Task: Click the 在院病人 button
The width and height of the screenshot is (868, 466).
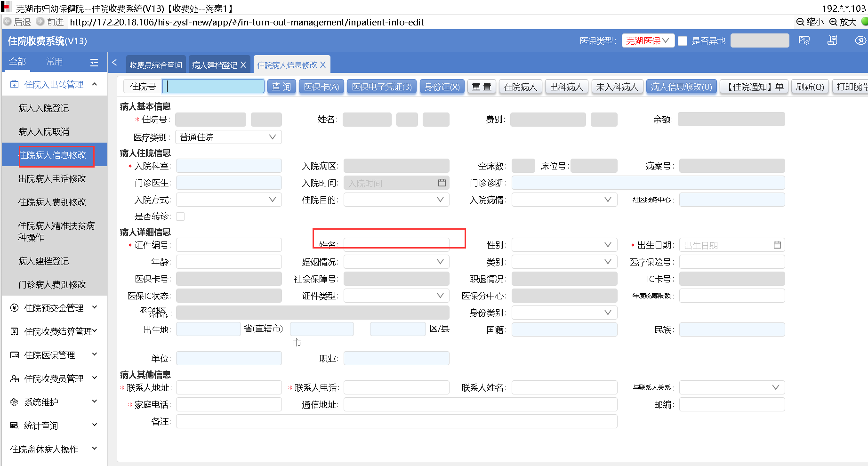Action: [x=520, y=87]
